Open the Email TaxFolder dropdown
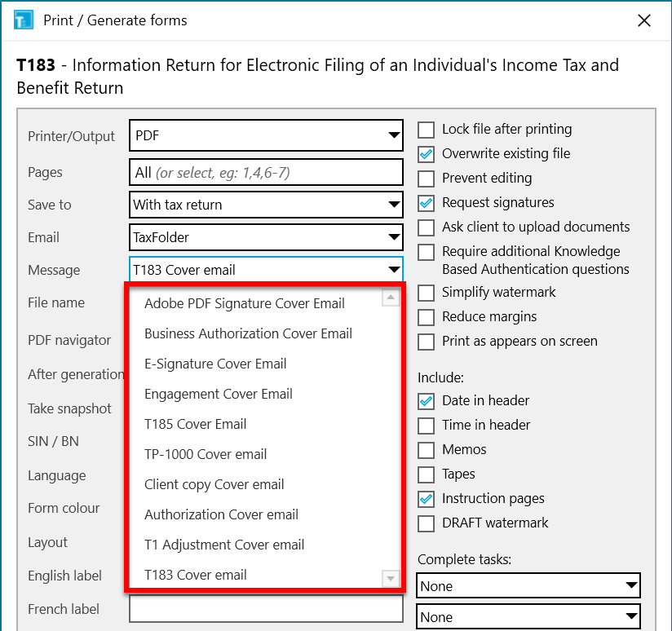 click(394, 238)
